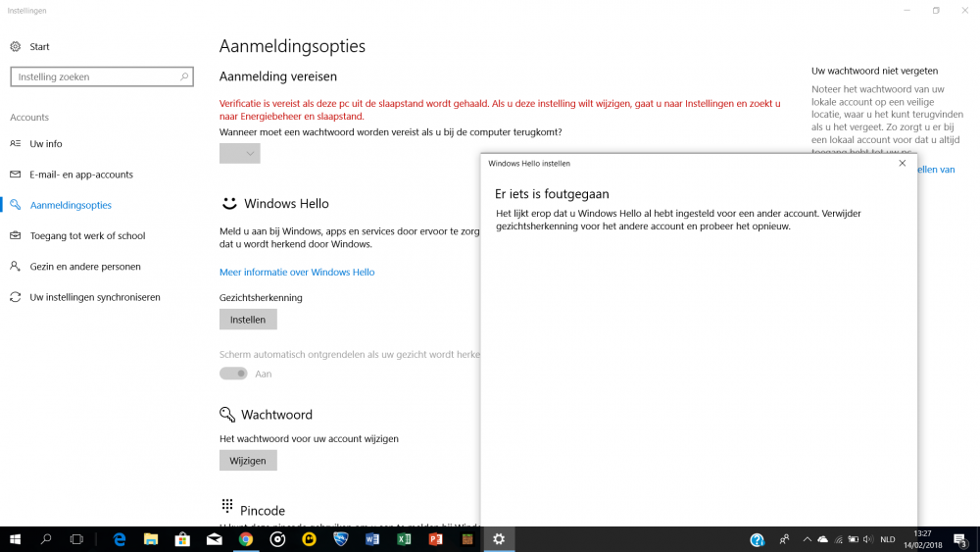Open 'Toegang tot werk of school'
The height and width of the screenshot is (552, 980).
(87, 235)
